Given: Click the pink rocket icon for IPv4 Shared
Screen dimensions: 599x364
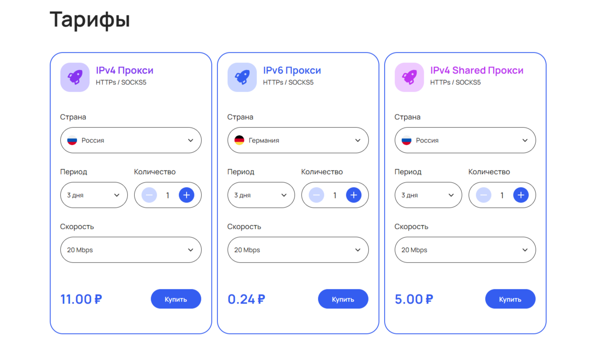Looking at the screenshot, I should click(x=409, y=77).
